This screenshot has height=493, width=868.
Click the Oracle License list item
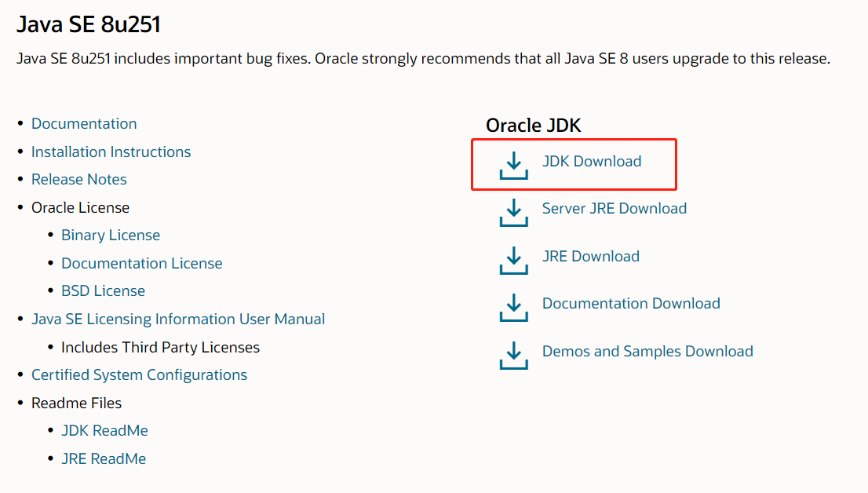coord(80,208)
